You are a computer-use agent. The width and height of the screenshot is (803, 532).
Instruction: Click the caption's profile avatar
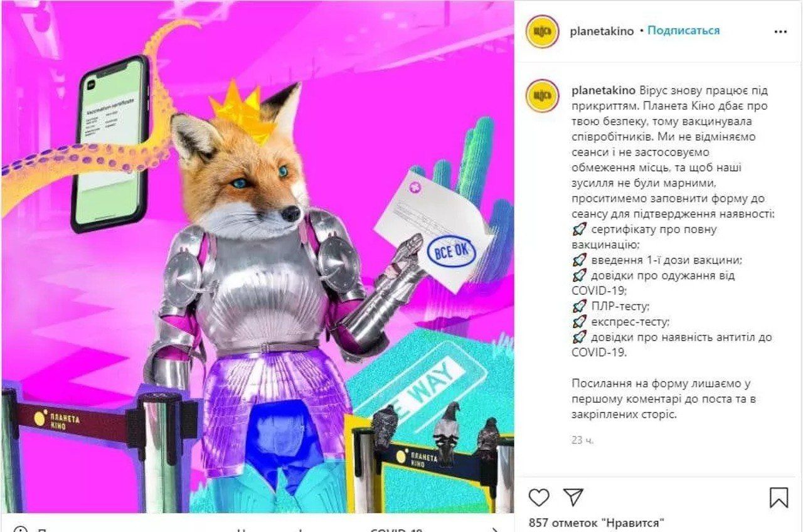click(543, 96)
